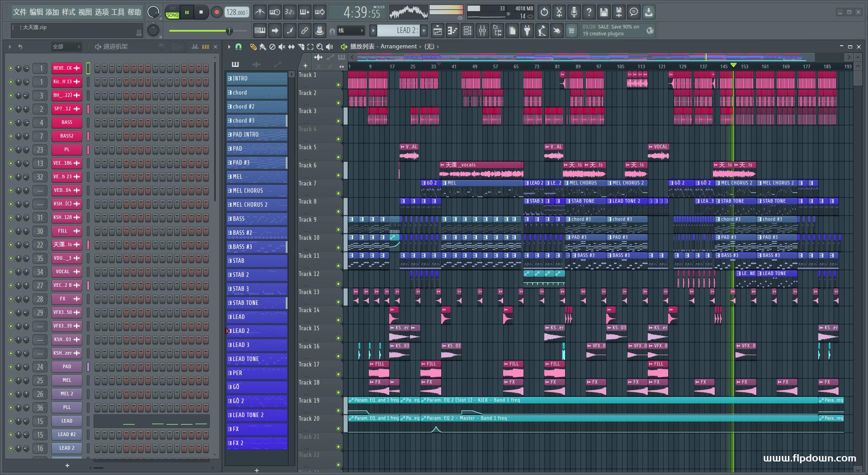Image resolution: width=868 pixels, height=475 pixels.
Task: Open the content library download icon
Action: (x=649, y=12)
